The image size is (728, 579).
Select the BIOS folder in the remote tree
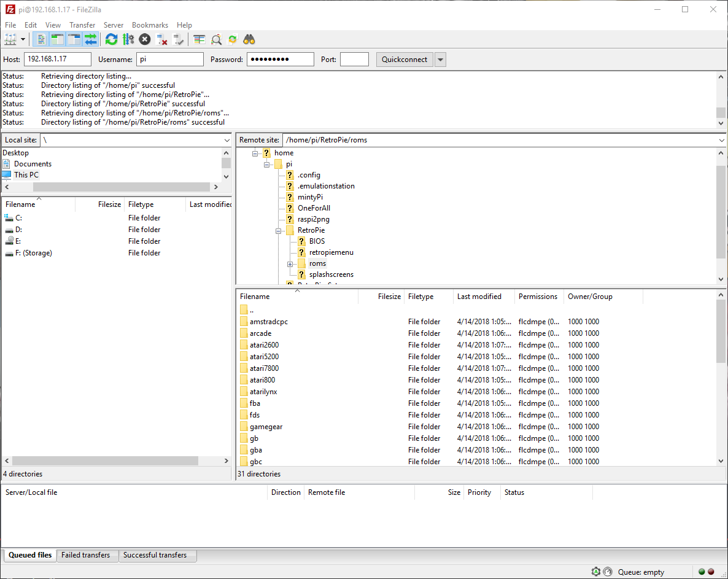pyautogui.click(x=317, y=241)
